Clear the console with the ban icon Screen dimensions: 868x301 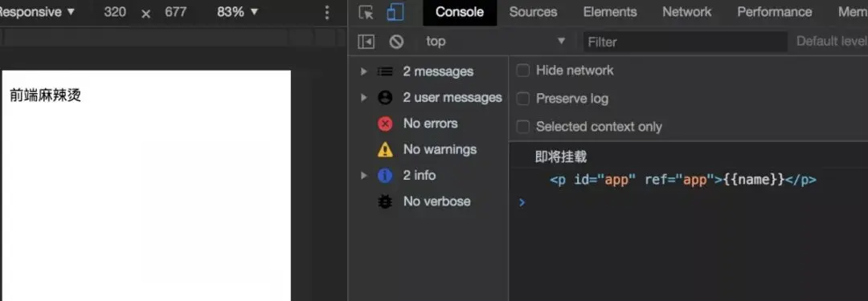tap(396, 42)
